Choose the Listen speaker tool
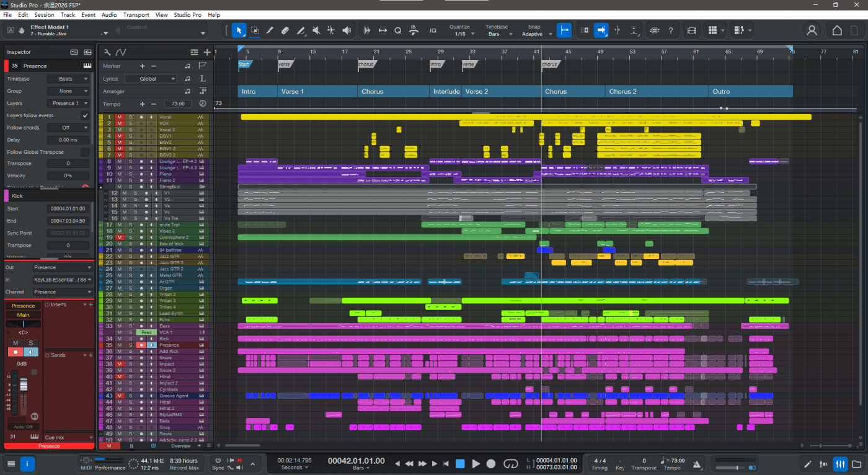Screen dimensions: 868x475 click(347, 30)
